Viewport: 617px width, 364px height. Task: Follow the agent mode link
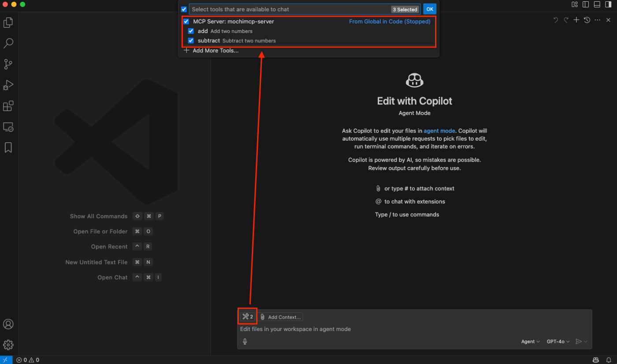click(x=440, y=131)
